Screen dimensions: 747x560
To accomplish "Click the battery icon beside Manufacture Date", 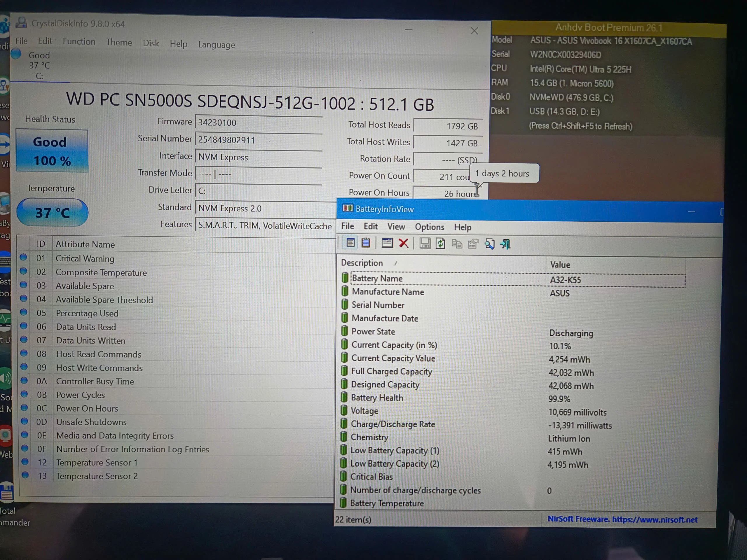I will pyautogui.click(x=344, y=318).
